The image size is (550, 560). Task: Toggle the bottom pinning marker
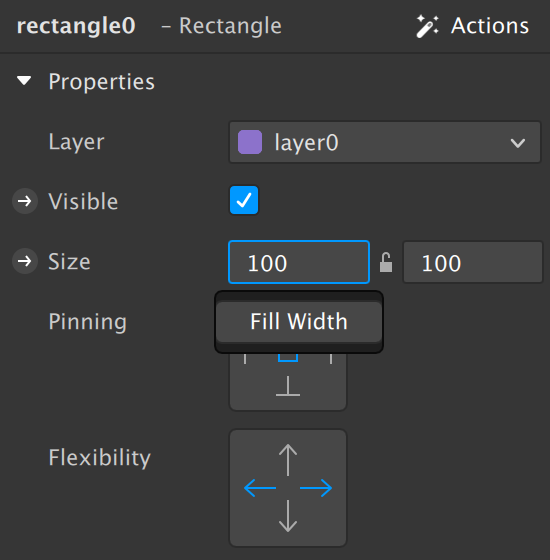(288, 386)
